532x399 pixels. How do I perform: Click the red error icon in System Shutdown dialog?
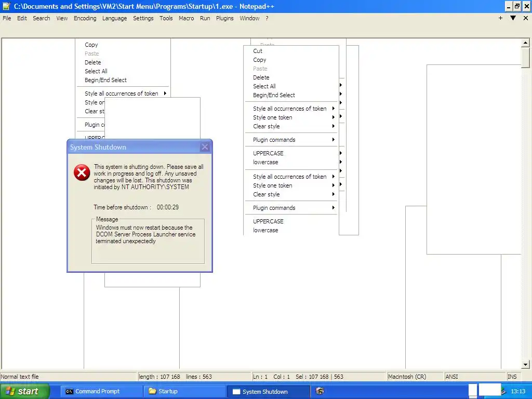[x=82, y=172]
